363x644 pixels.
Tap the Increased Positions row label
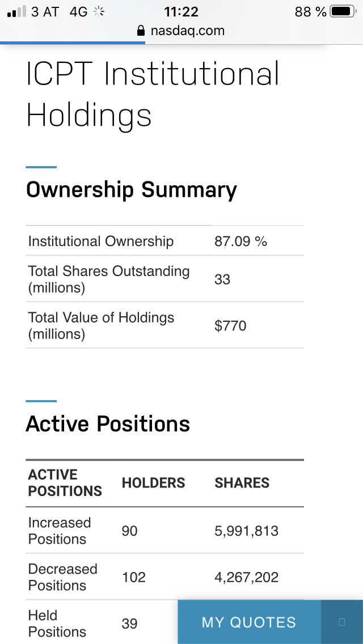coord(60,531)
